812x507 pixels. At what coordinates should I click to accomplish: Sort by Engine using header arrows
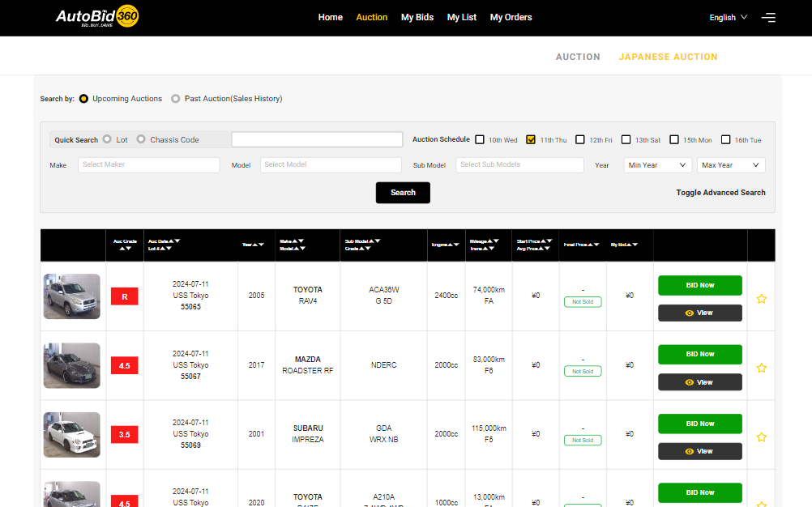click(453, 245)
